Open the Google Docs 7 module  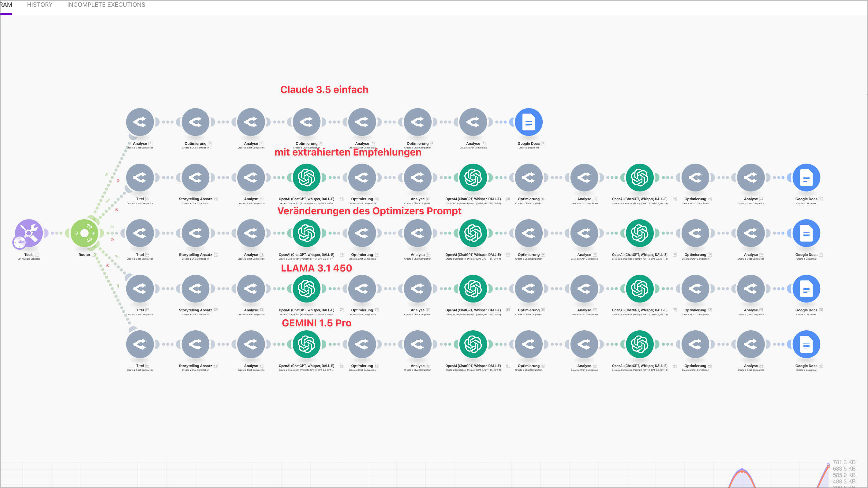pyautogui.click(x=529, y=122)
